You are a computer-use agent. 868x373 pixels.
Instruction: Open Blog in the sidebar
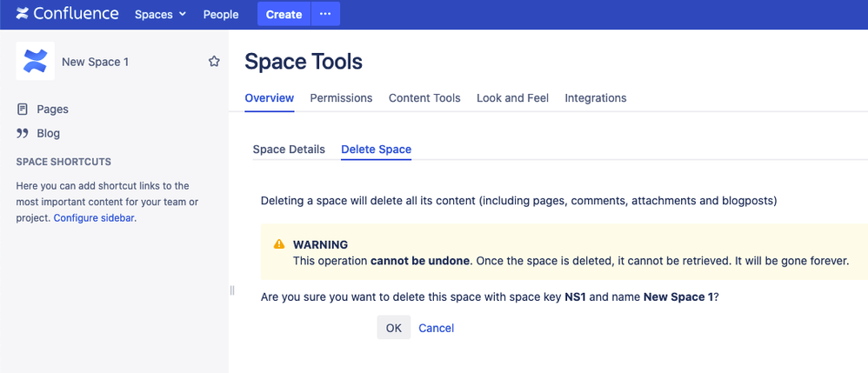(x=48, y=133)
